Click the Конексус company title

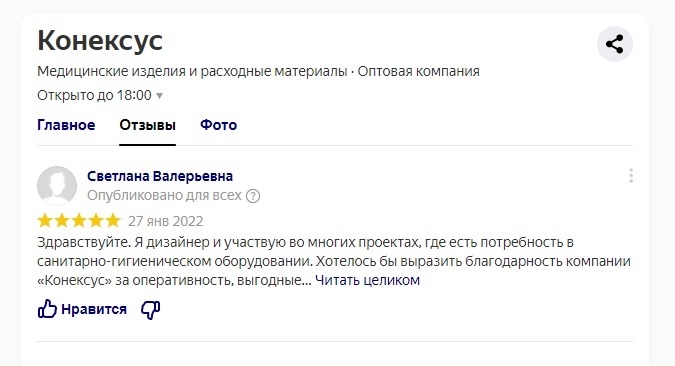(x=100, y=41)
